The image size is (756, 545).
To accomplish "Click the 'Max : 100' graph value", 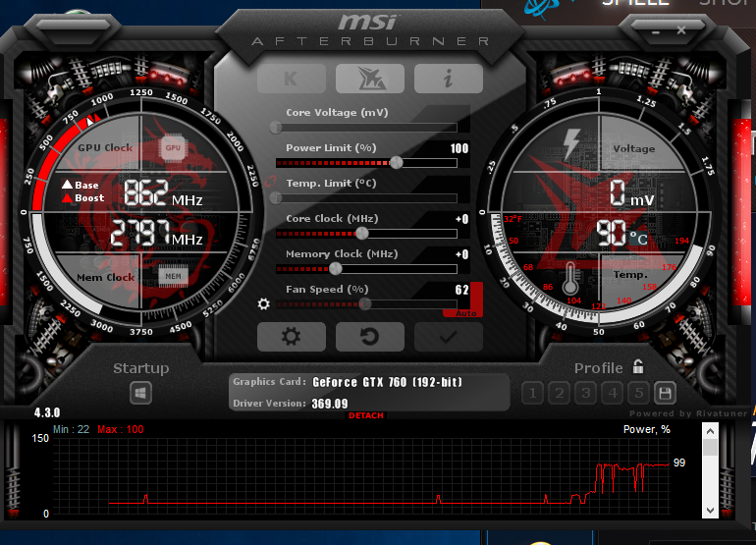I will 121,429.
